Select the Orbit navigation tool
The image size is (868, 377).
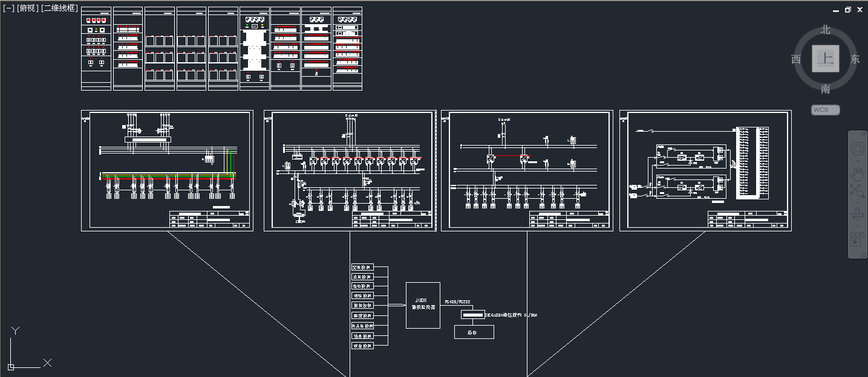tap(857, 214)
